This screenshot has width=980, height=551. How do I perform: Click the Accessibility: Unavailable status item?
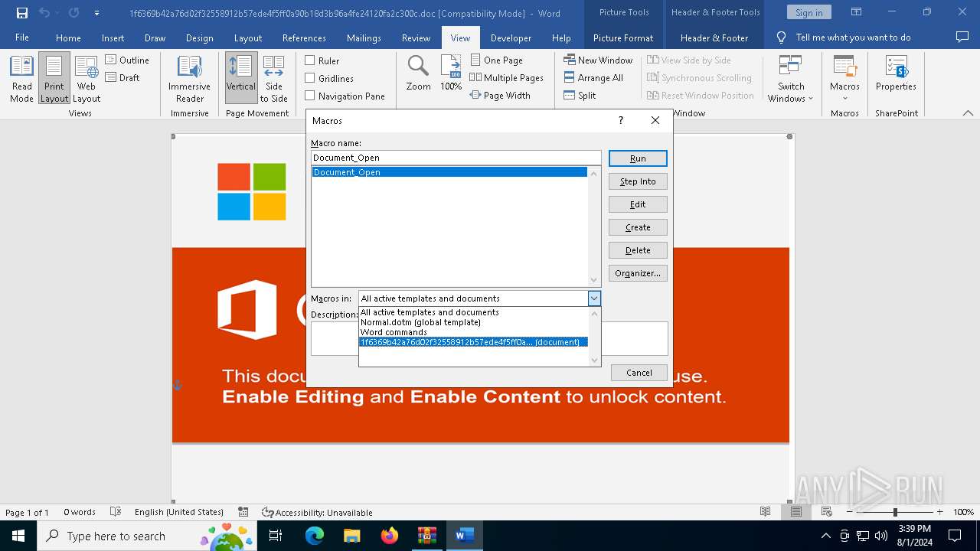tap(317, 512)
